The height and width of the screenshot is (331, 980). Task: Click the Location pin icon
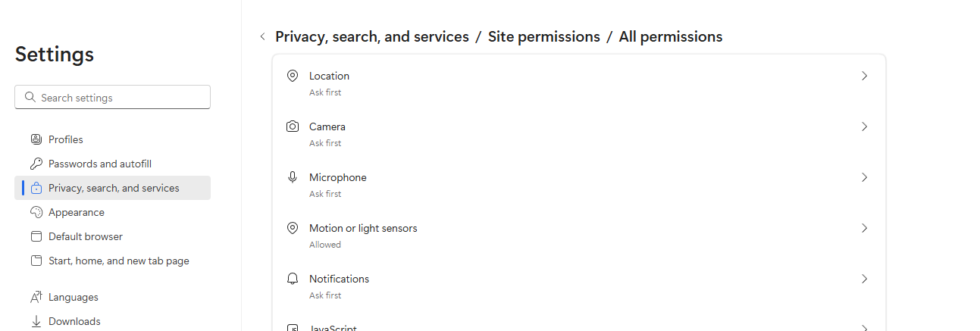point(293,76)
